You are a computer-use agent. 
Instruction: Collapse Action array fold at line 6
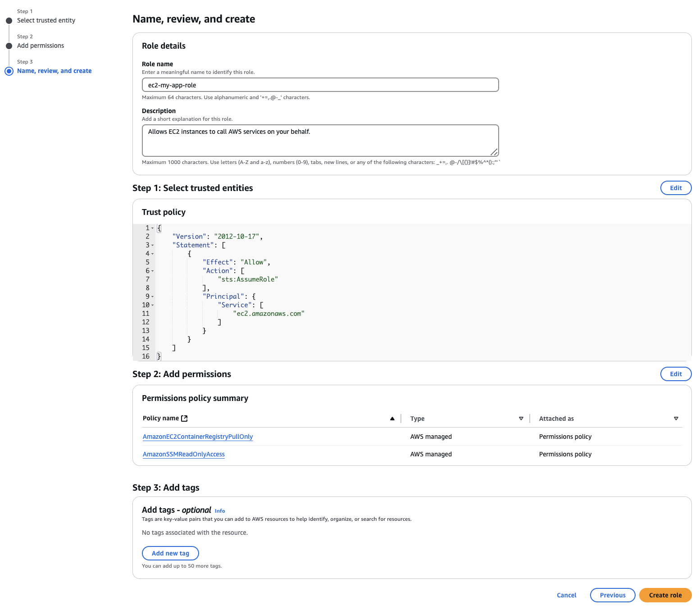click(153, 271)
